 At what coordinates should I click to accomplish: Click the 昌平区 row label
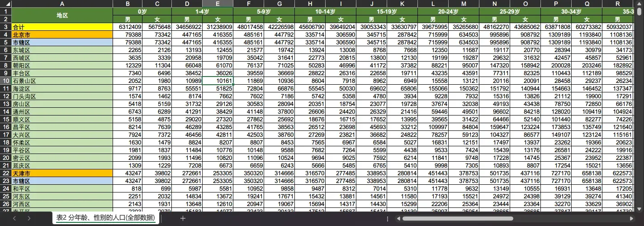62,127
